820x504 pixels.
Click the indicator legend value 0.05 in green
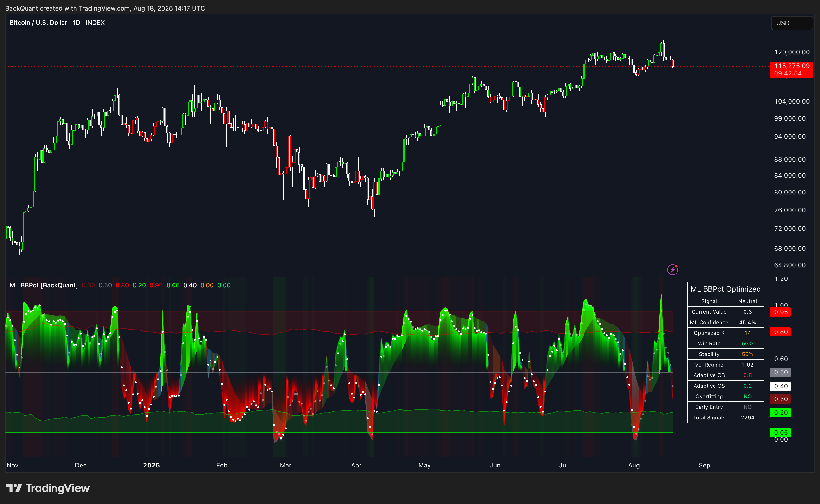(x=173, y=285)
